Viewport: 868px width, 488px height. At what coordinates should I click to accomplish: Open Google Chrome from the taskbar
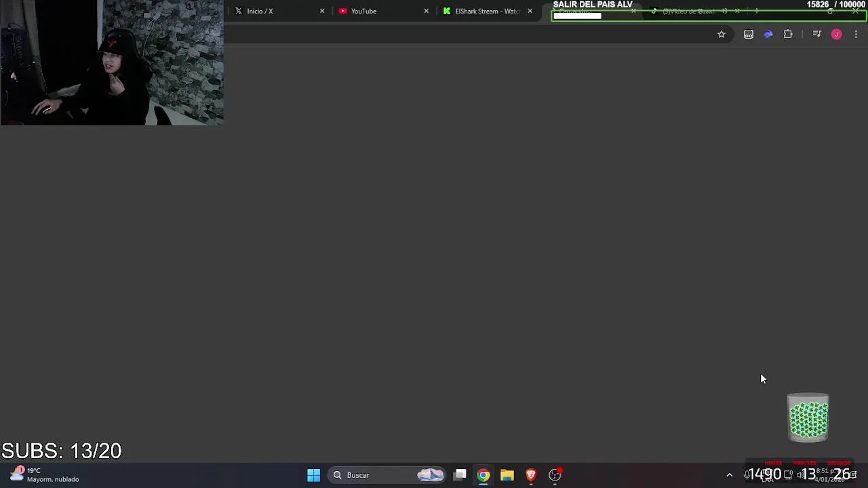[484, 475]
